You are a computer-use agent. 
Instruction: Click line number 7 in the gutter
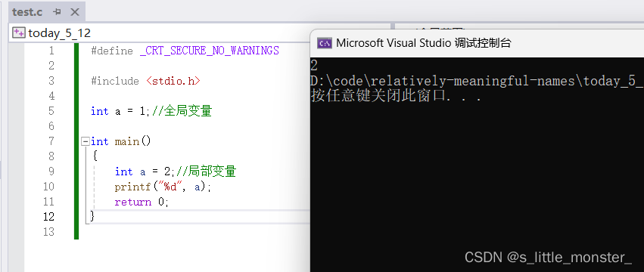point(51,141)
